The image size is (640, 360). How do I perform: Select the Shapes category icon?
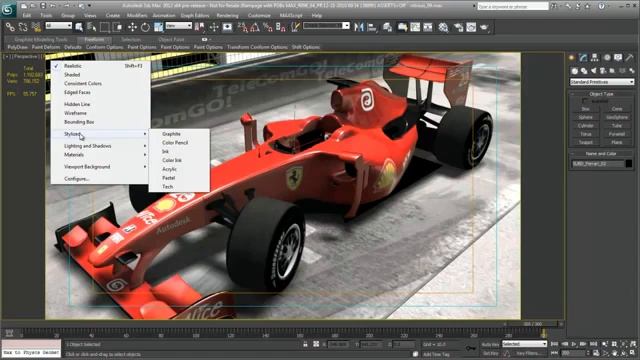tap(584, 71)
